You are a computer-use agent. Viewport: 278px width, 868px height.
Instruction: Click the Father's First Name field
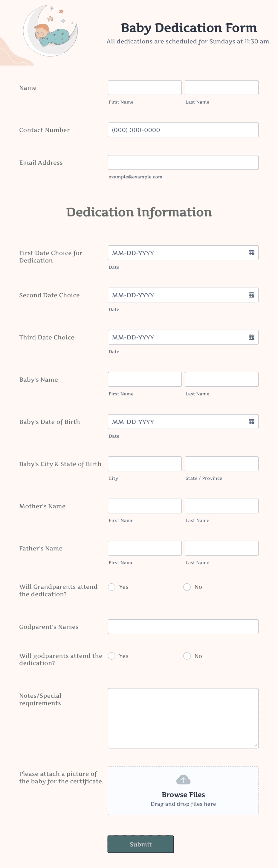[144, 548]
